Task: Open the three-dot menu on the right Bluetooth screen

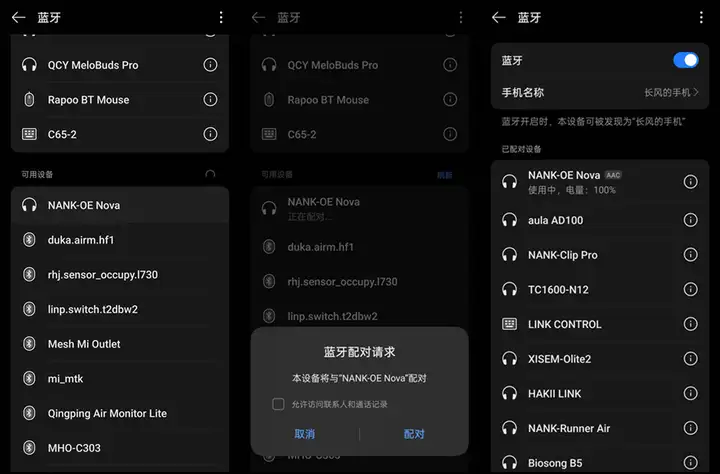Action: pos(701,17)
